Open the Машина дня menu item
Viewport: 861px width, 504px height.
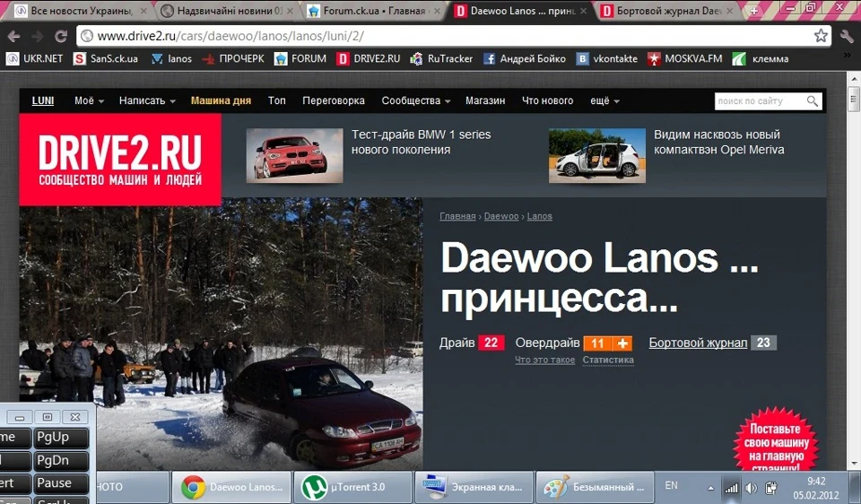click(x=221, y=100)
